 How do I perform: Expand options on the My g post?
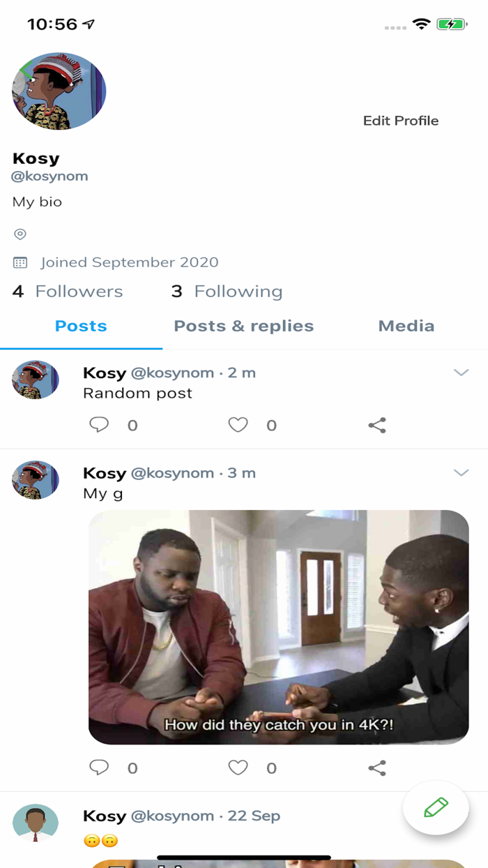point(462,472)
